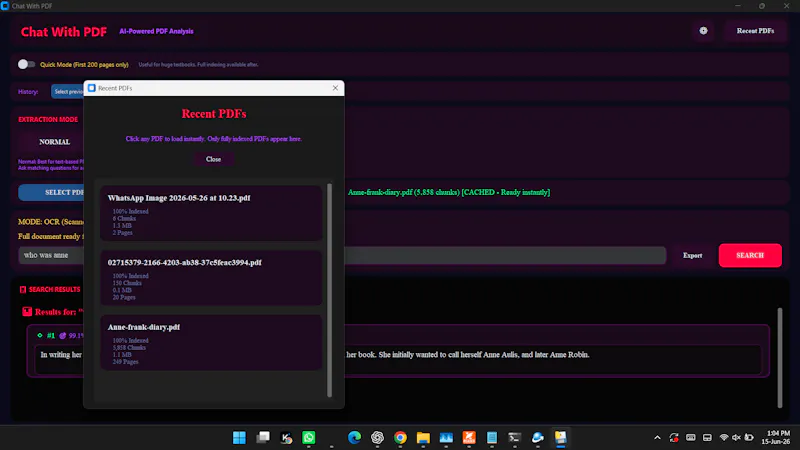Open File Explorer from the taskbar
Screen dimensions: 800x450
[x=423, y=437]
